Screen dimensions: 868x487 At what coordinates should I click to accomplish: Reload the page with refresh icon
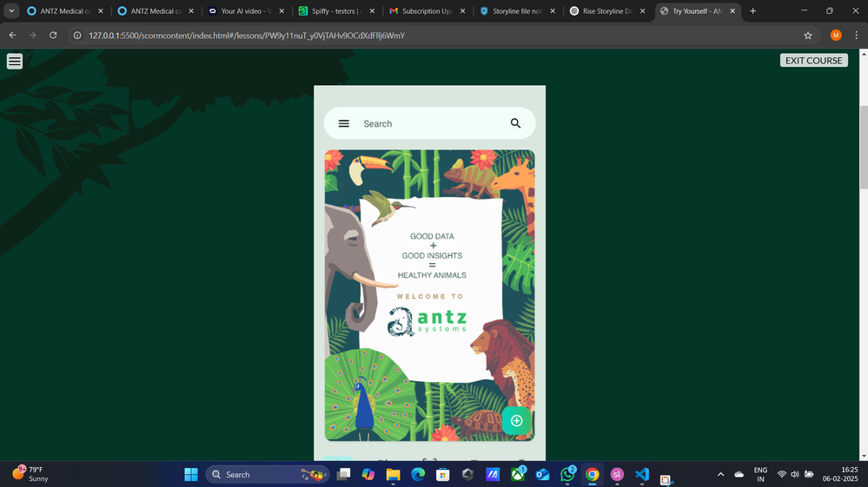pyautogui.click(x=53, y=36)
